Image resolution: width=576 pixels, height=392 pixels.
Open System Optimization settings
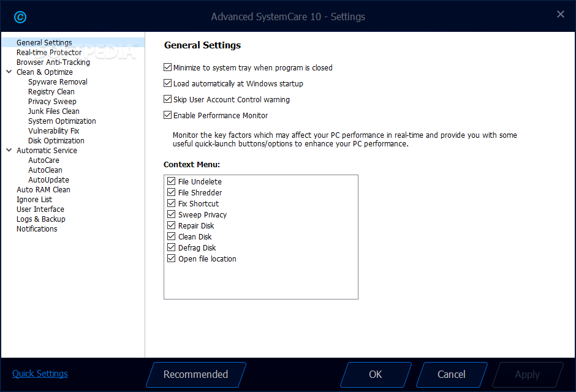[62, 121]
